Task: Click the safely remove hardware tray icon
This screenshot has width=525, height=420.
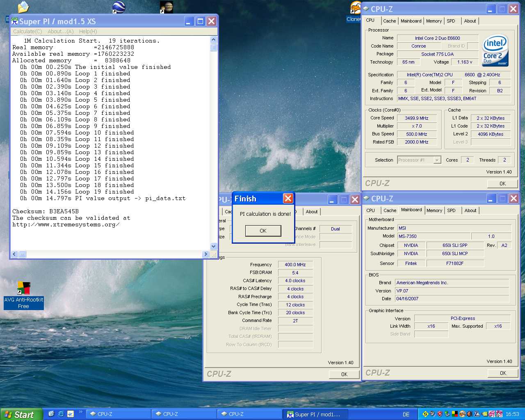Action: [447, 414]
